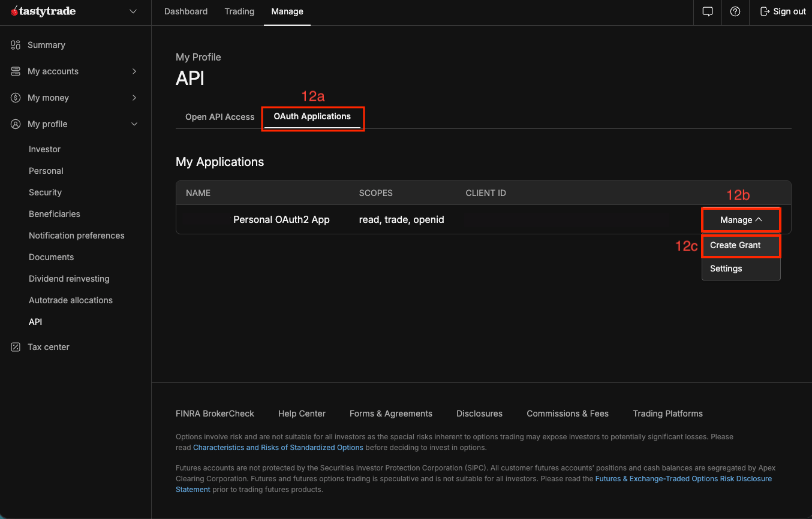Open the Trading Platforms footer link

[x=667, y=414]
